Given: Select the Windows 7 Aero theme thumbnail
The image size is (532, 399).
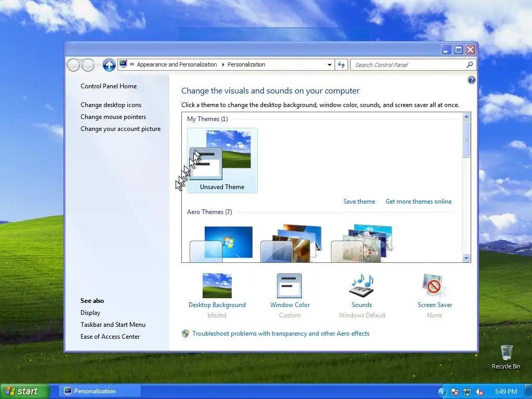Looking at the screenshot, I should (221, 244).
